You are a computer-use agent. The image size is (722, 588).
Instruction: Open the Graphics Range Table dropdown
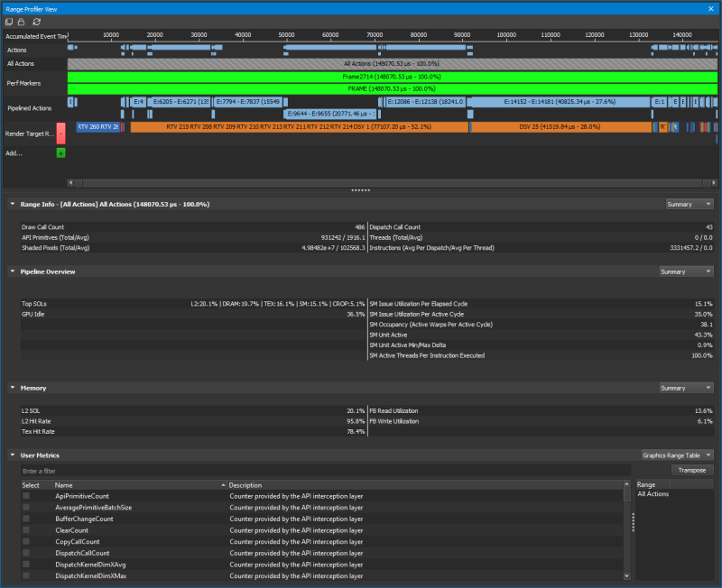[x=677, y=455]
